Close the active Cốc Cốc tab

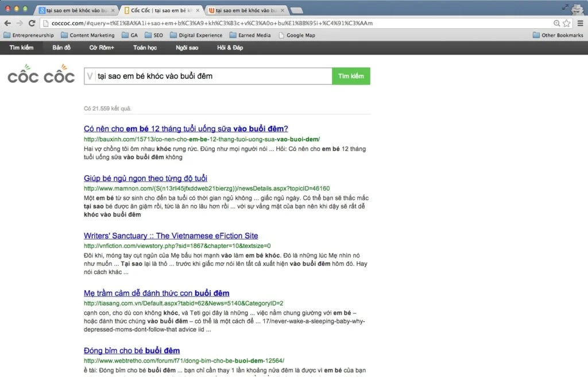coord(198,10)
